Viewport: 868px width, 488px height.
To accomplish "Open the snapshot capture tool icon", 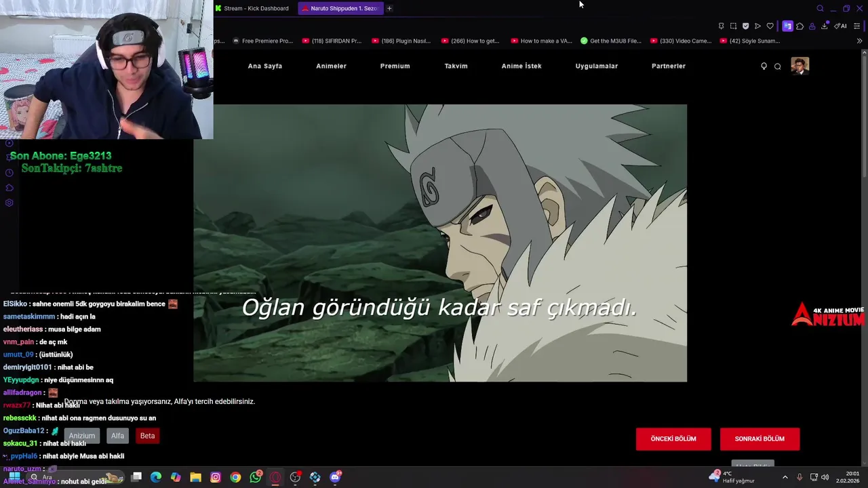I will pyautogui.click(x=733, y=26).
